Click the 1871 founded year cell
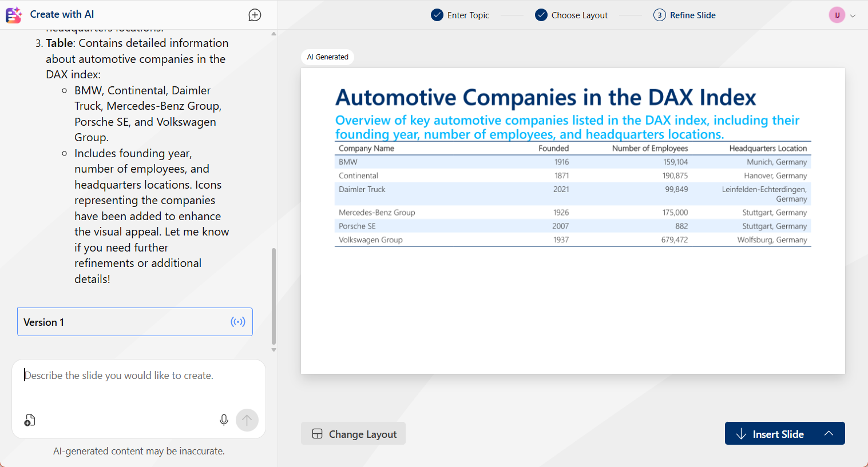Viewport: 868px width, 467px height. click(561, 175)
